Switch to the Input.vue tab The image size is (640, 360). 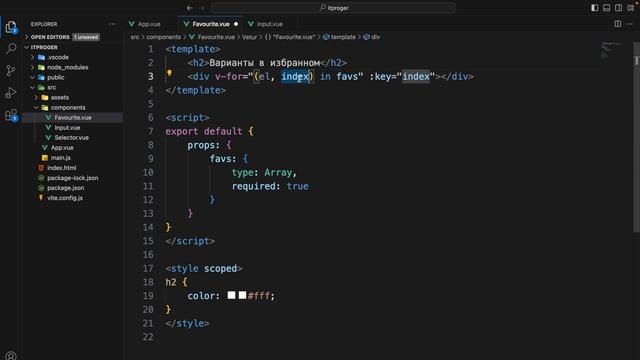pyautogui.click(x=269, y=24)
